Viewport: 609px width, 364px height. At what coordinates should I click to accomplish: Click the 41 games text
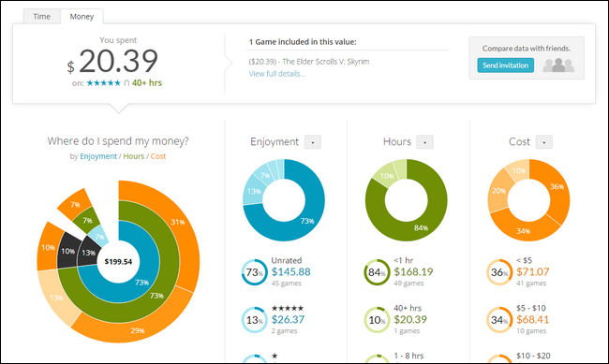531,284
